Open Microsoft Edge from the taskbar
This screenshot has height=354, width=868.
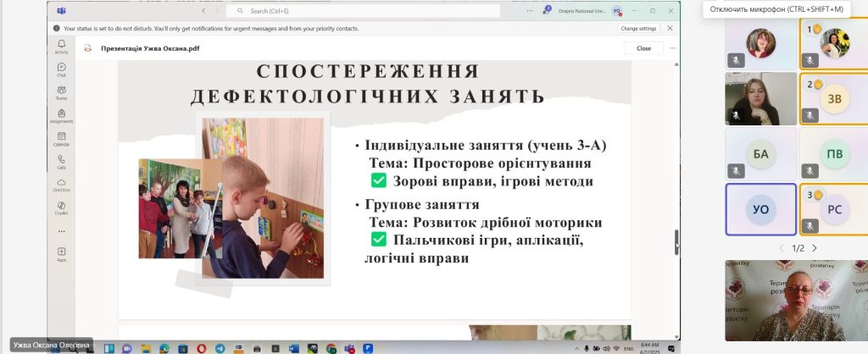tap(164, 348)
